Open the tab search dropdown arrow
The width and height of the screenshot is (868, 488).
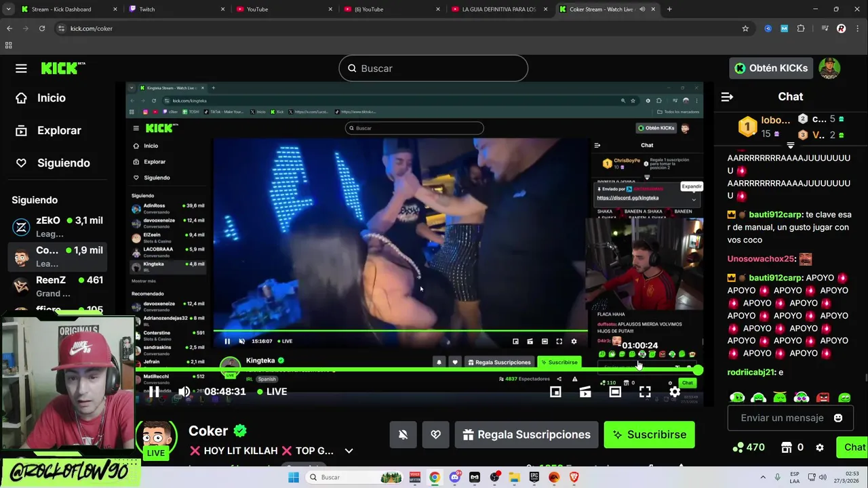pos(8,9)
